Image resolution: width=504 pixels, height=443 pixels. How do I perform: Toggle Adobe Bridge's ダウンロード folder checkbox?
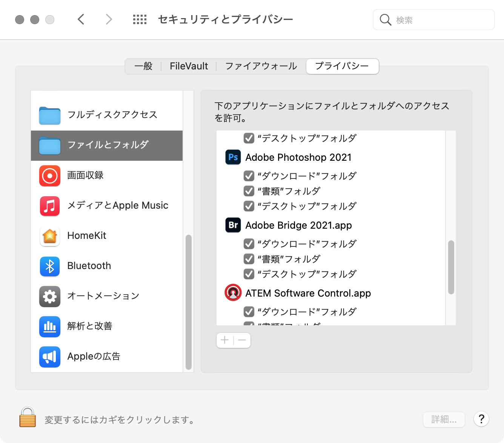(x=249, y=244)
